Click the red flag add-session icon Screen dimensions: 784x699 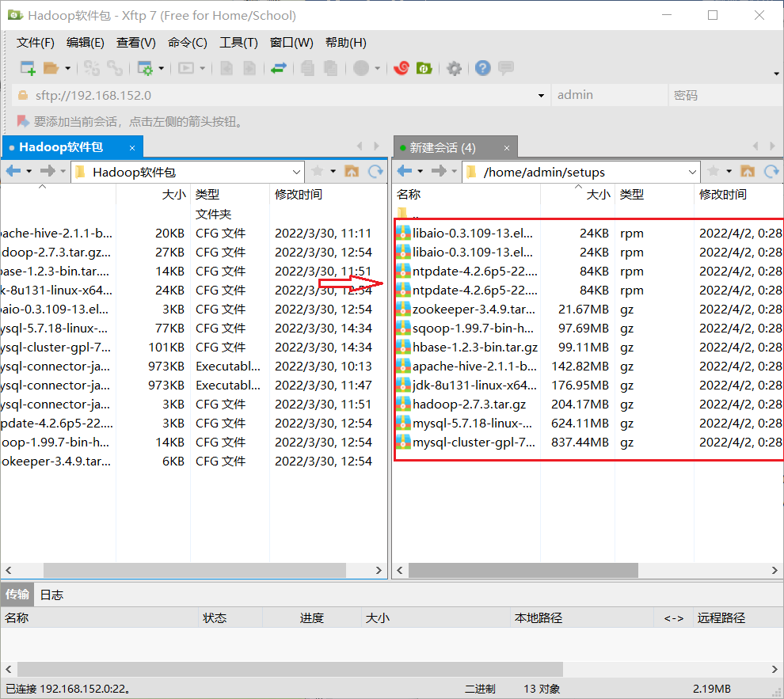pyautogui.click(x=23, y=121)
